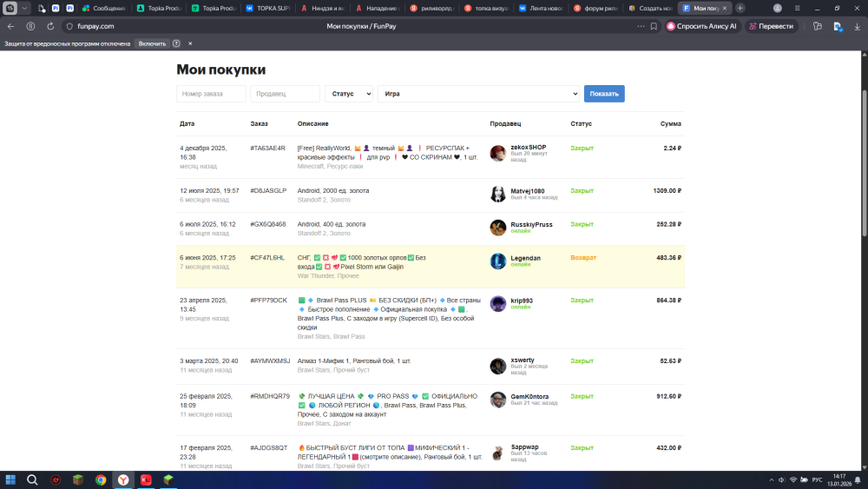Click zekoxSHOP seller avatar
This screenshot has width=868, height=489.
(497, 153)
